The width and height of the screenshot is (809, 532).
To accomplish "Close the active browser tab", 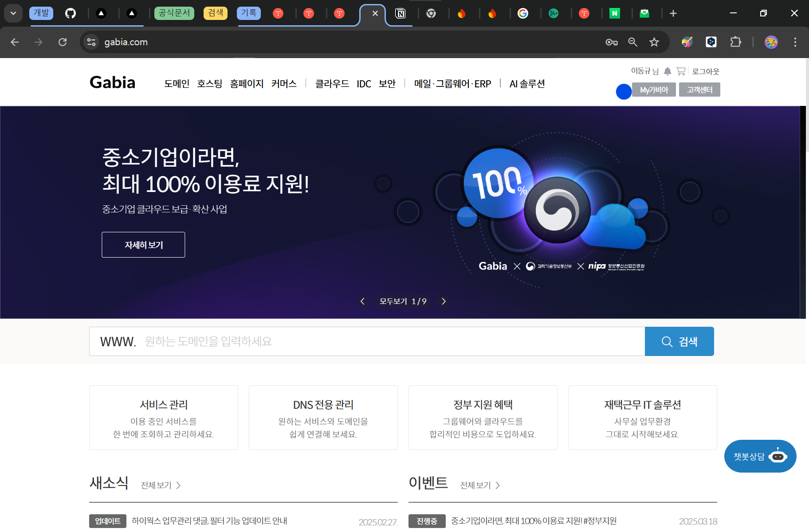I will (x=375, y=13).
